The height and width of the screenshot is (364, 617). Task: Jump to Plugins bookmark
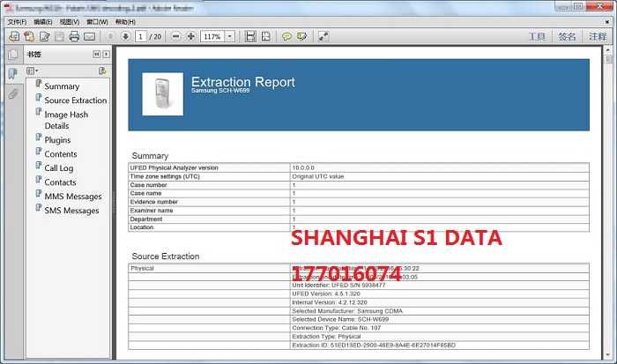57,140
